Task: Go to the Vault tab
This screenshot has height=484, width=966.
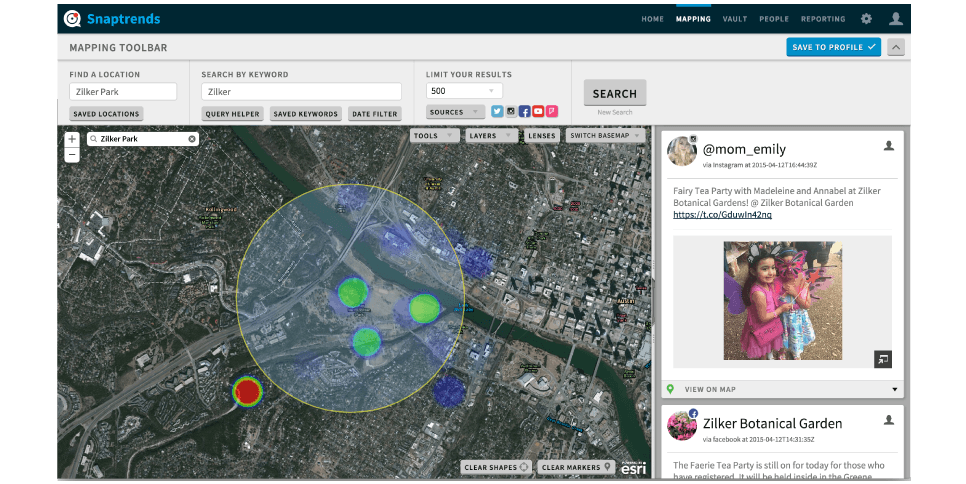Action: click(734, 19)
